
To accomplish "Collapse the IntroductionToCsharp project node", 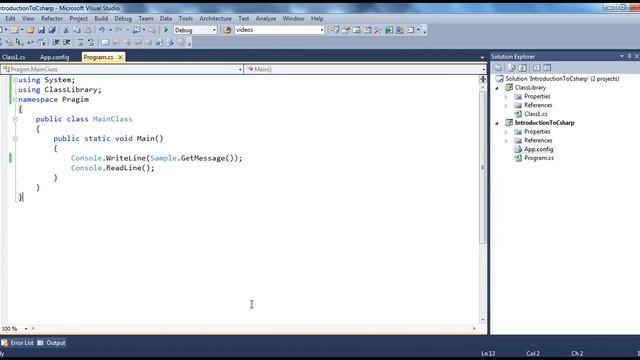I will (x=497, y=123).
